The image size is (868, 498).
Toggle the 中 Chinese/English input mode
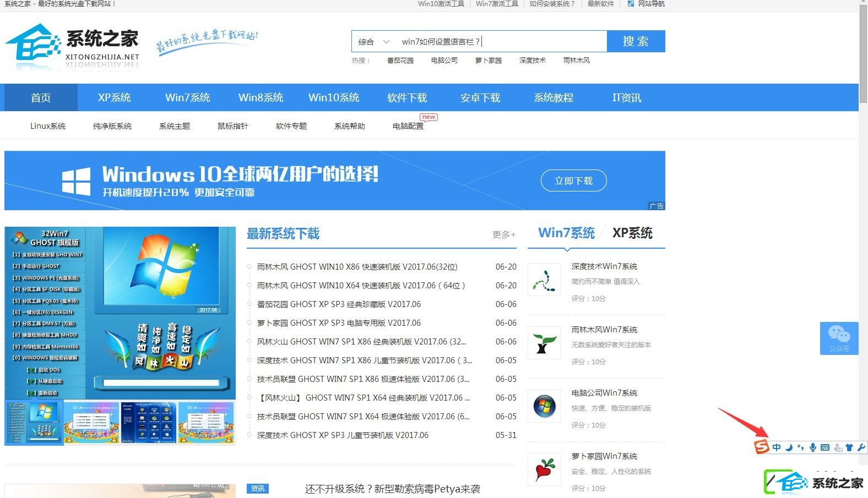coord(777,447)
